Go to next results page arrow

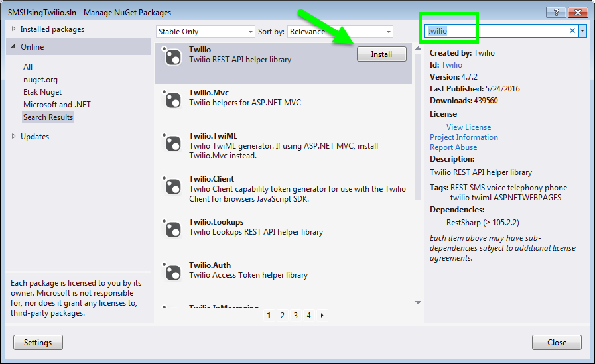pyautogui.click(x=322, y=315)
